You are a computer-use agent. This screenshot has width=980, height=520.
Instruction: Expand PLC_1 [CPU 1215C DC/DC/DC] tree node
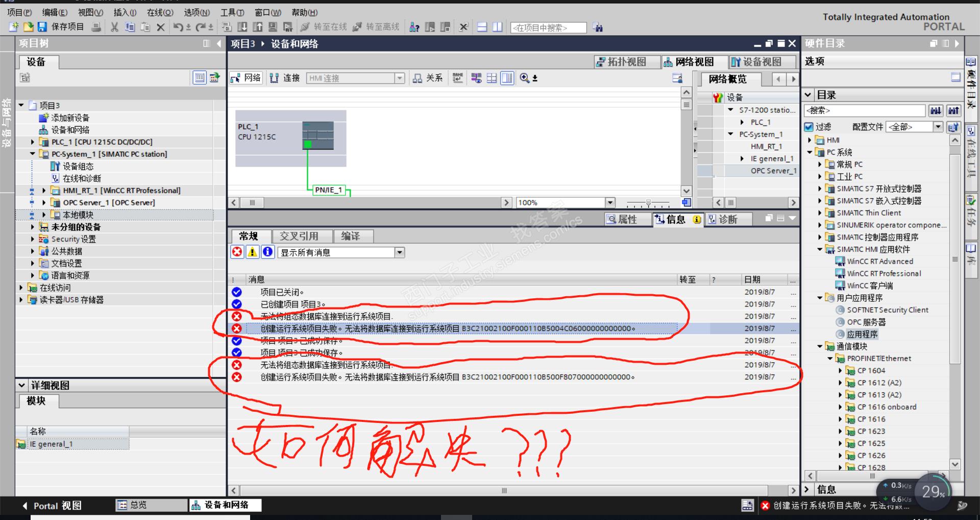pos(33,142)
